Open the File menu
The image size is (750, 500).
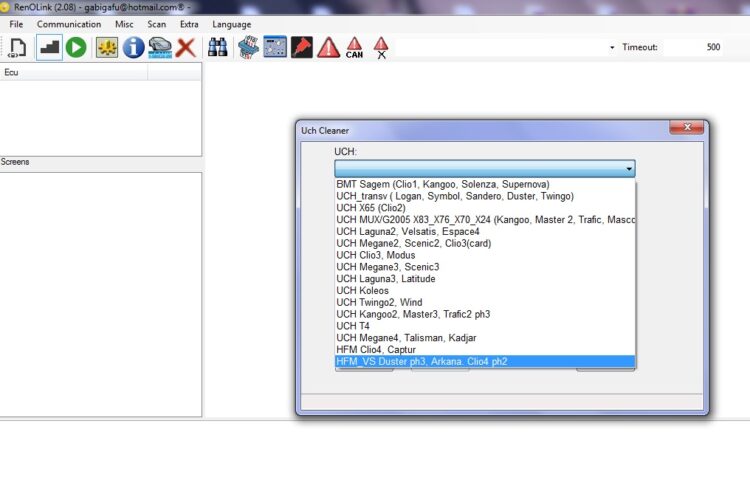pos(16,24)
